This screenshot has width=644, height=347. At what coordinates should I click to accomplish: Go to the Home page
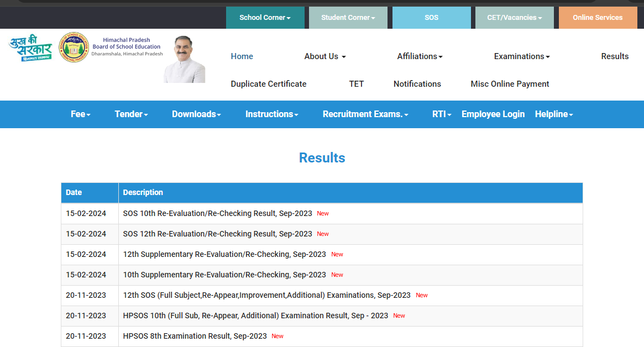(242, 56)
